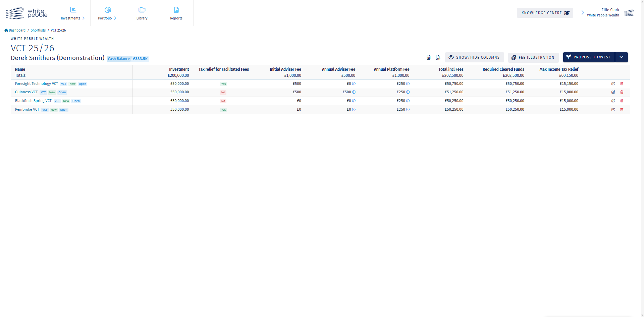Click info icon beside Guinness £500 annual fee
Screen dimensions: 644x317
354,92
